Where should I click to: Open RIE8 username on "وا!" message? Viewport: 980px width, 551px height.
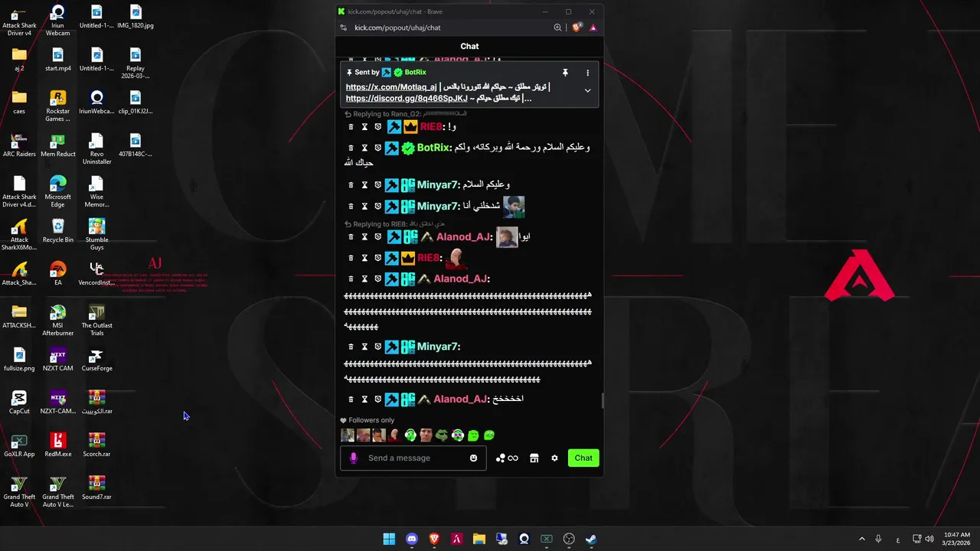(432, 127)
